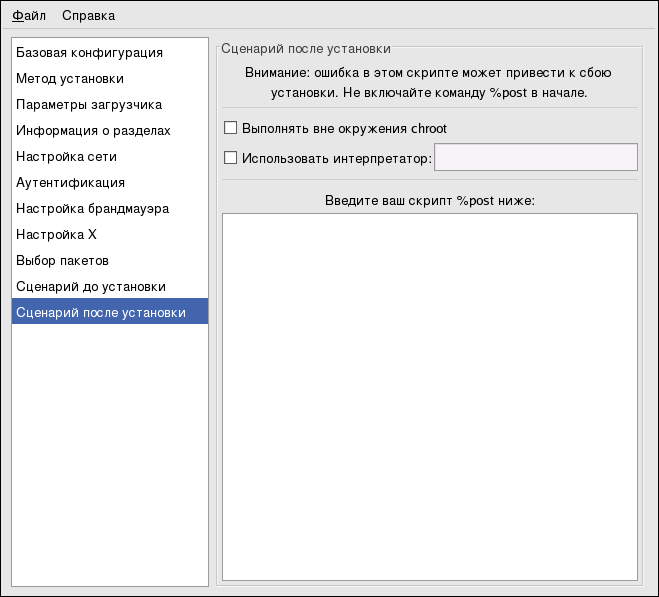Toggle the Использовать интерпретатор checkbox
Image resolution: width=659 pixels, height=597 pixels.
point(231,157)
